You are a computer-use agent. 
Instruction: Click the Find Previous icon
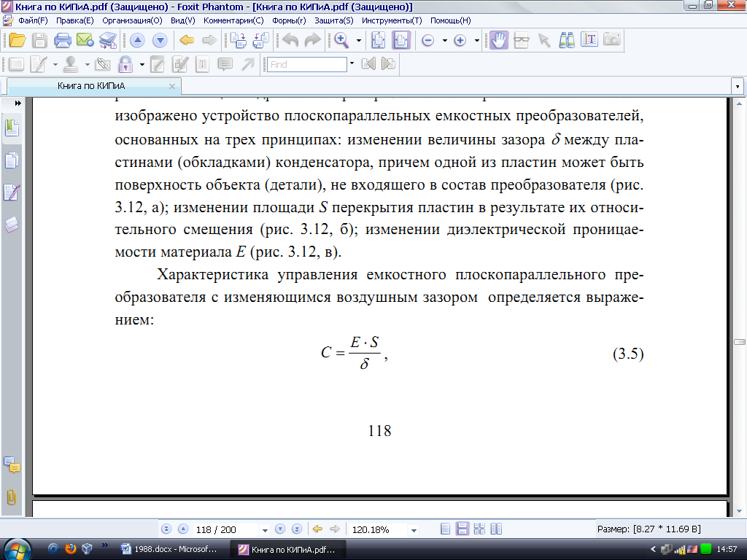368,64
